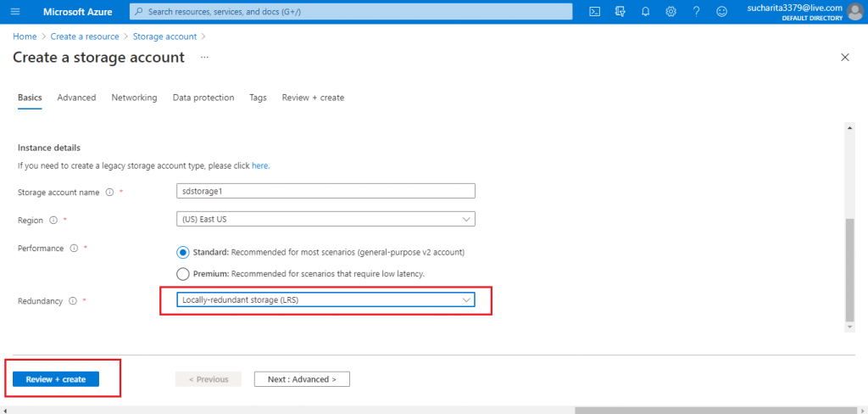Select the Standard performance option
The image size is (868, 414).
[183, 252]
